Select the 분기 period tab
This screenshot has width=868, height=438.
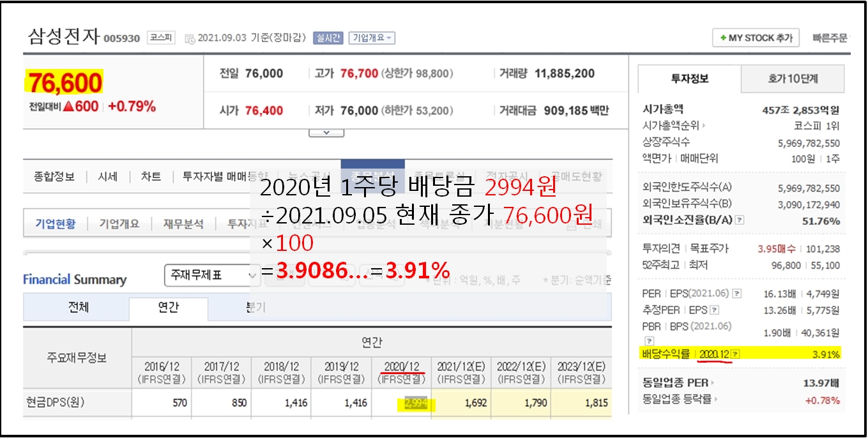(x=255, y=307)
